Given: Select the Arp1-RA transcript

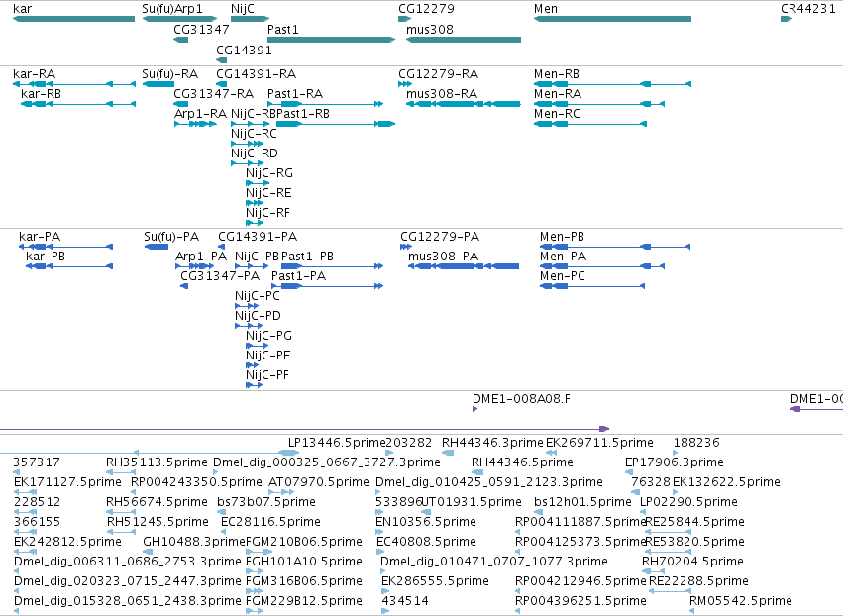Looking at the screenshot, I should pos(195,124).
